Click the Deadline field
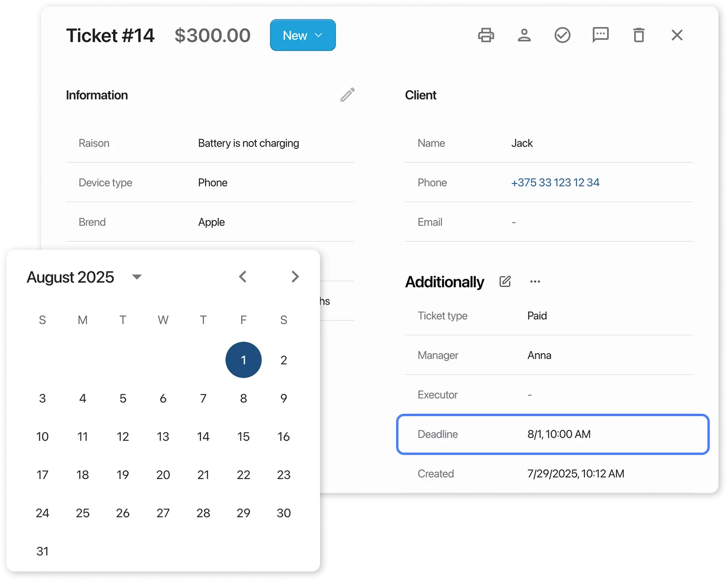Screen dimensions: 728x581 553,434
